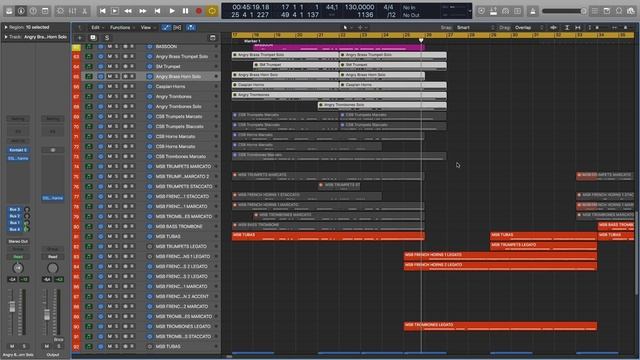Select MSB TROMBONES LEGATO region

tap(500, 326)
